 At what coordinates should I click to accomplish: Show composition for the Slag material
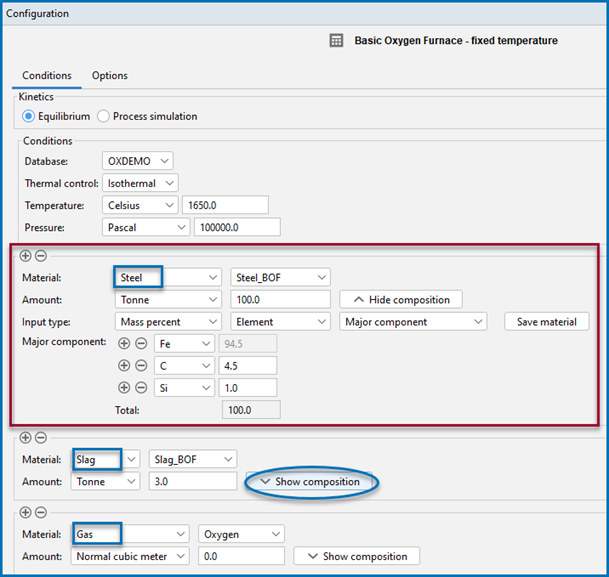point(310,481)
